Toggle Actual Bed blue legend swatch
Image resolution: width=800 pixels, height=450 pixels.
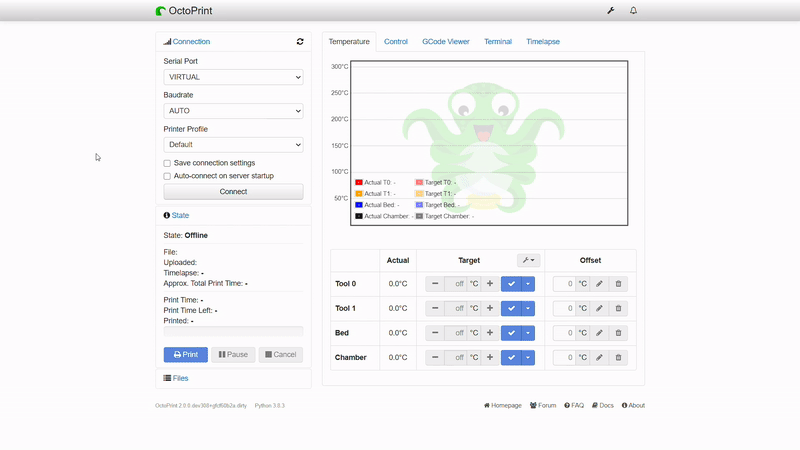click(x=359, y=205)
